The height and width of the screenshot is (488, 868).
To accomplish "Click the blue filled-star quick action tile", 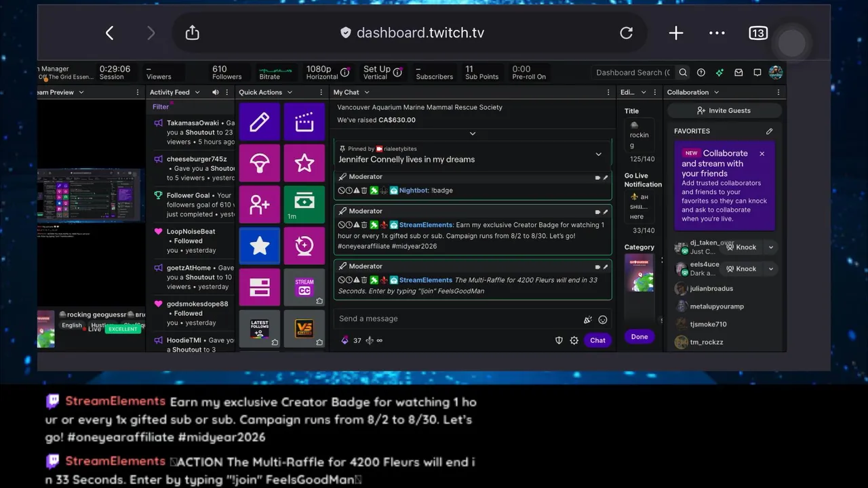I will coord(260,245).
